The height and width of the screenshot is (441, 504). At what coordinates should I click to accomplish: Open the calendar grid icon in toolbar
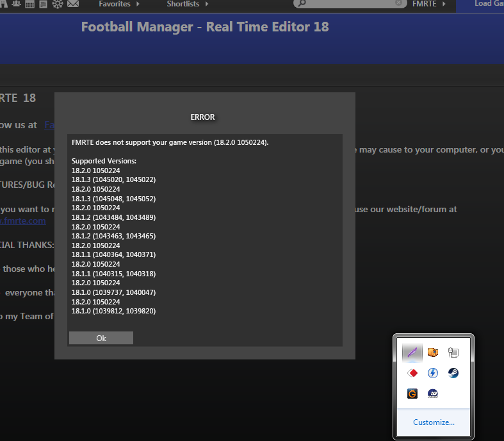tap(29, 4)
